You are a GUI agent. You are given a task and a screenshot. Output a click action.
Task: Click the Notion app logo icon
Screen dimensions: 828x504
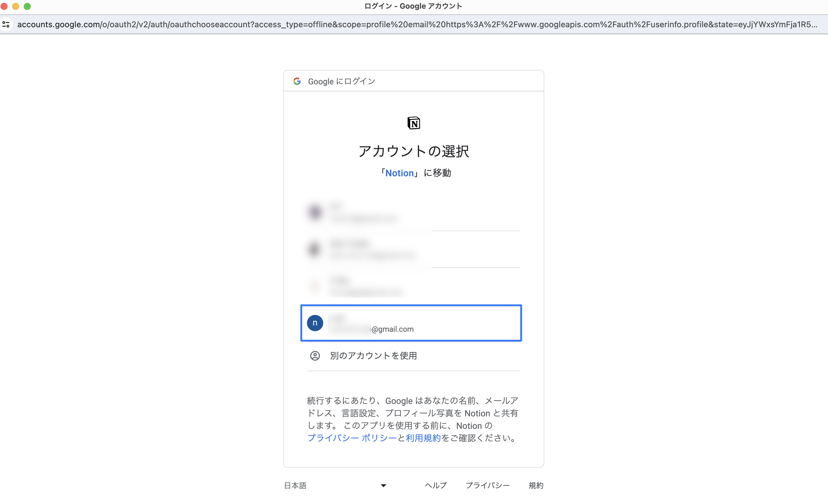click(414, 123)
